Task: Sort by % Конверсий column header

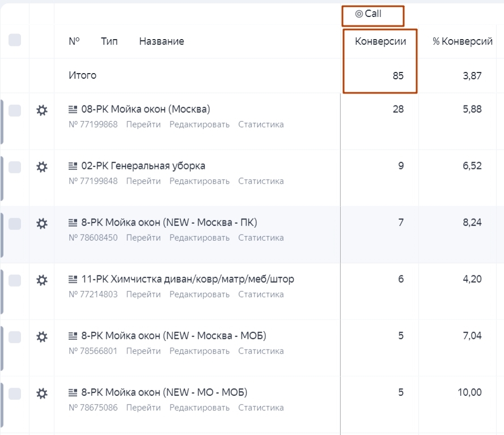Action: (462, 41)
